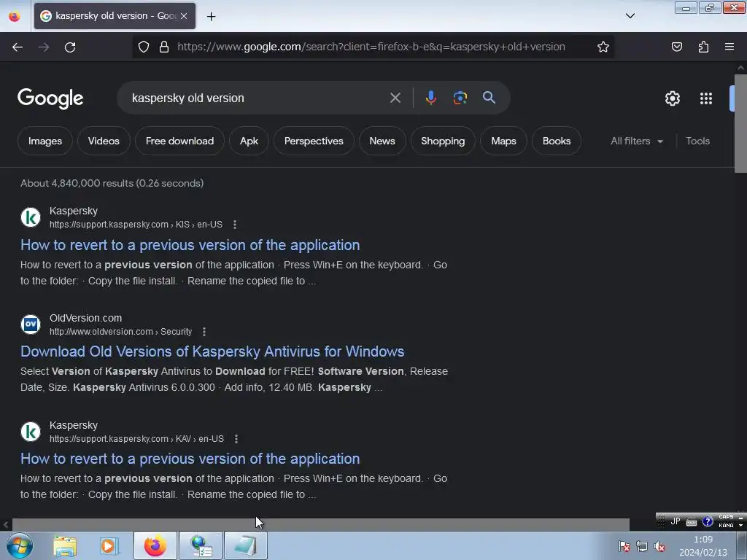747x560 pixels.
Task: Search by image with Google Lens icon
Action: tap(460, 98)
